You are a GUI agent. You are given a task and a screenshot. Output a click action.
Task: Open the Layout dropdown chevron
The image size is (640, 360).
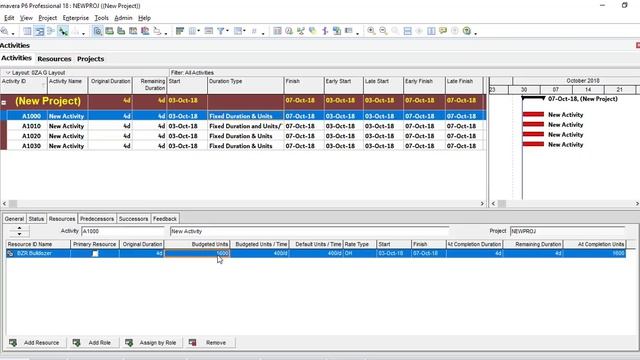8,73
